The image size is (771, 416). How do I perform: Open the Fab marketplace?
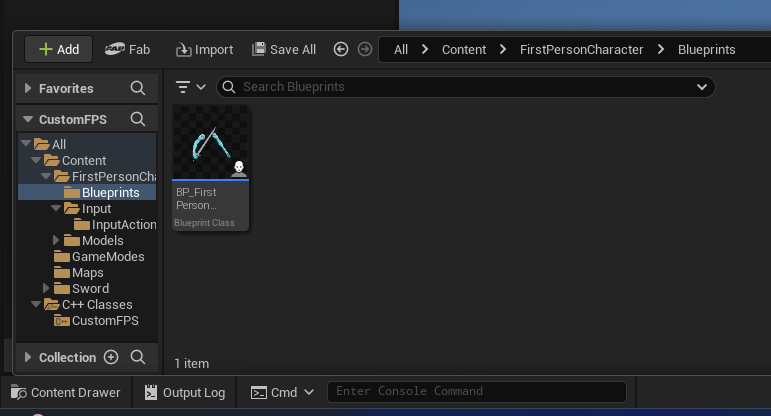tap(127, 49)
